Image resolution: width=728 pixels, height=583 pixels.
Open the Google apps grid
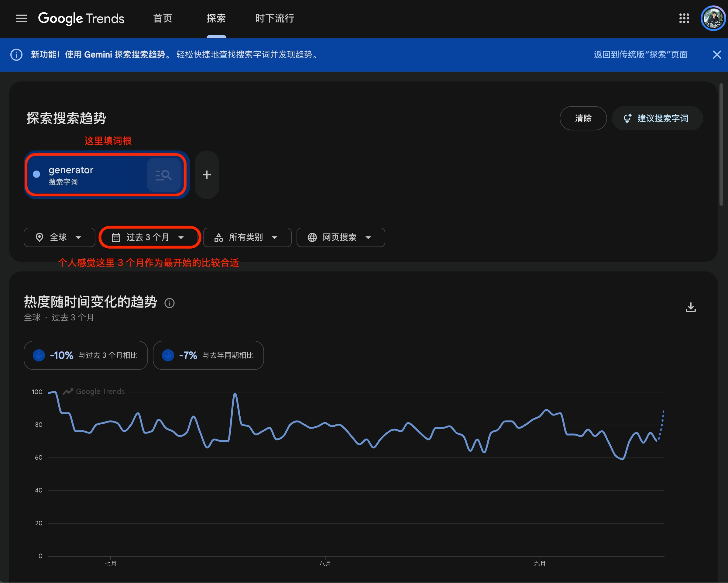(684, 18)
